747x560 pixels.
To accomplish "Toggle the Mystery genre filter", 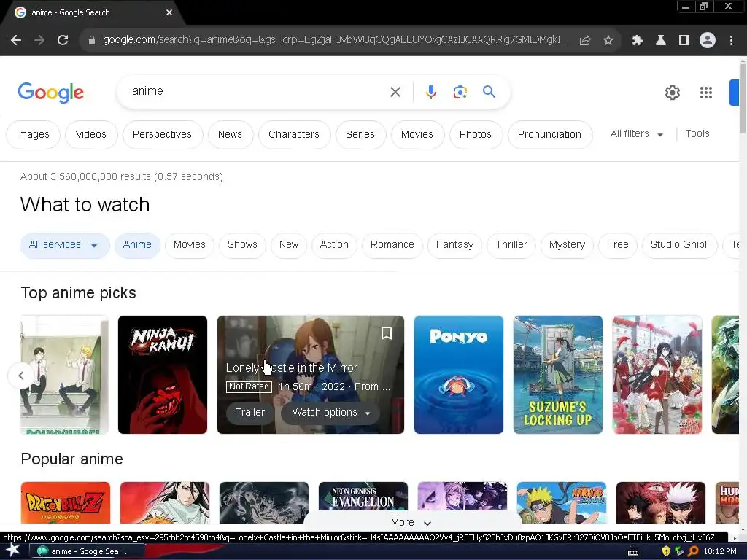I will click(567, 245).
